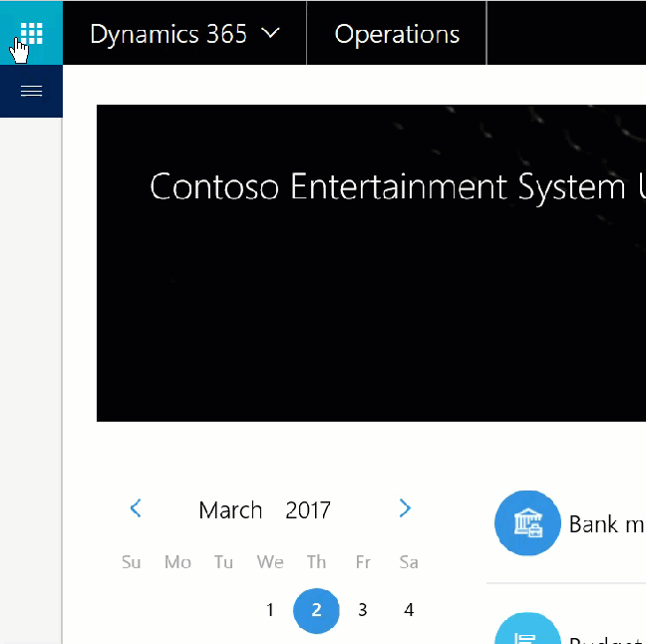The height and width of the screenshot is (644, 646).
Task: Click the Dynamics 365 title text
Action: 168,34
